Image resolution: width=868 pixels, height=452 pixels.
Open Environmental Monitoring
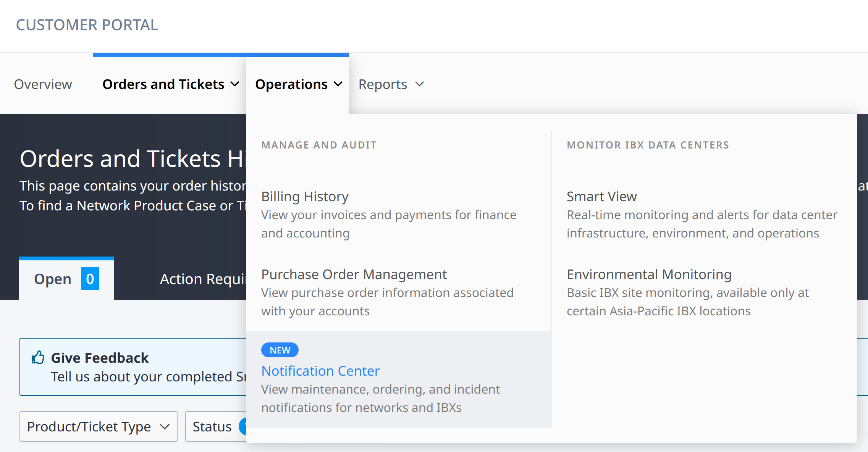coord(649,274)
